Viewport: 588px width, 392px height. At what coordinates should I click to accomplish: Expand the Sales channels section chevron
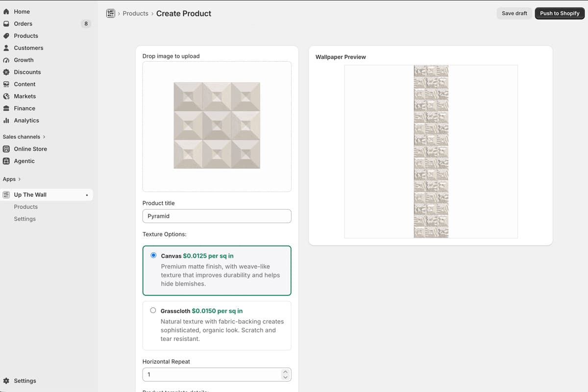(x=44, y=137)
